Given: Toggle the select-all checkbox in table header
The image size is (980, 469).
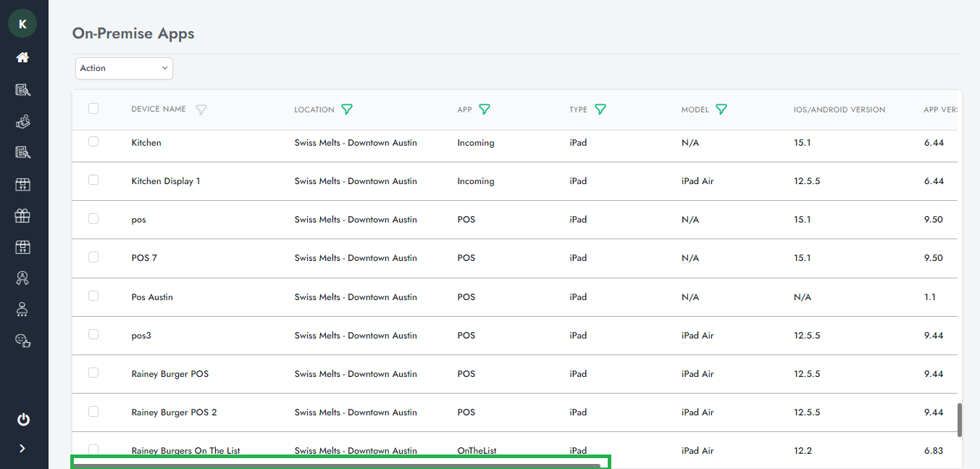Looking at the screenshot, I should [93, 109].
